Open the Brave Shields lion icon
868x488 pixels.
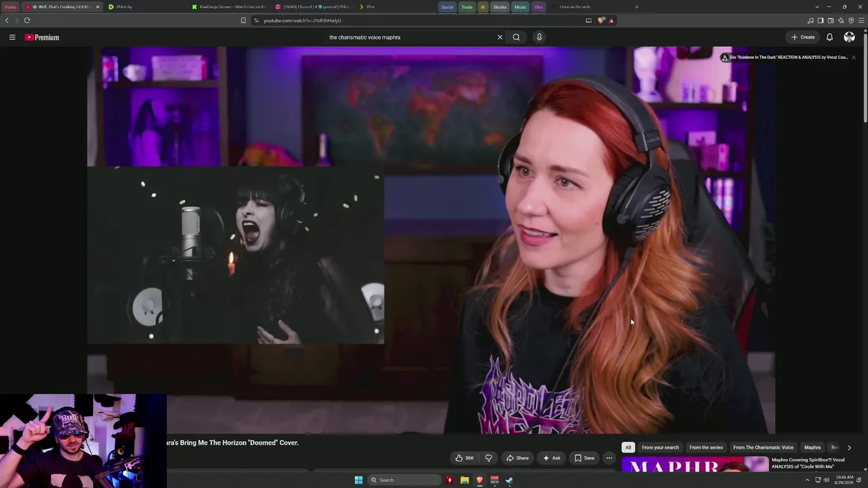[x=601, y=20]
